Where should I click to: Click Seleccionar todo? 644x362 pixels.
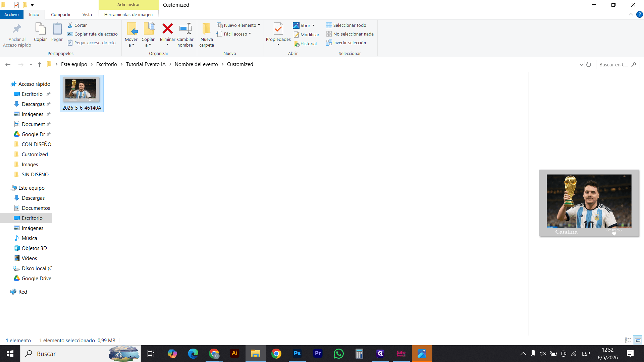346,25
